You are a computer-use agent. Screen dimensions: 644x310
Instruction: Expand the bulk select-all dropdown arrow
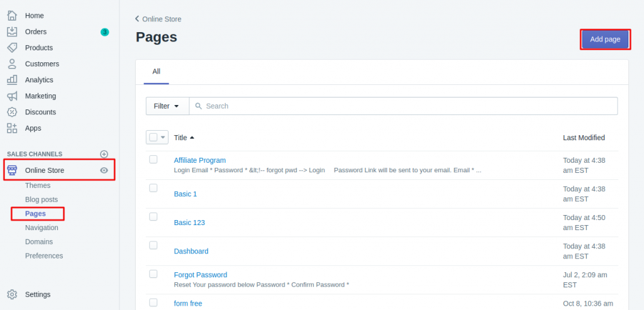(164, 137)
